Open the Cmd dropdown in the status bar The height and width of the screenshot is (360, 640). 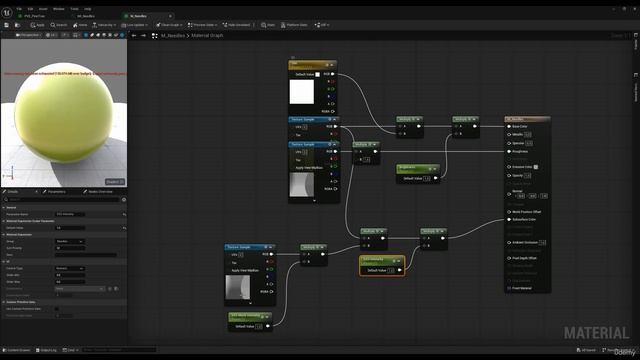pos(70,350)
